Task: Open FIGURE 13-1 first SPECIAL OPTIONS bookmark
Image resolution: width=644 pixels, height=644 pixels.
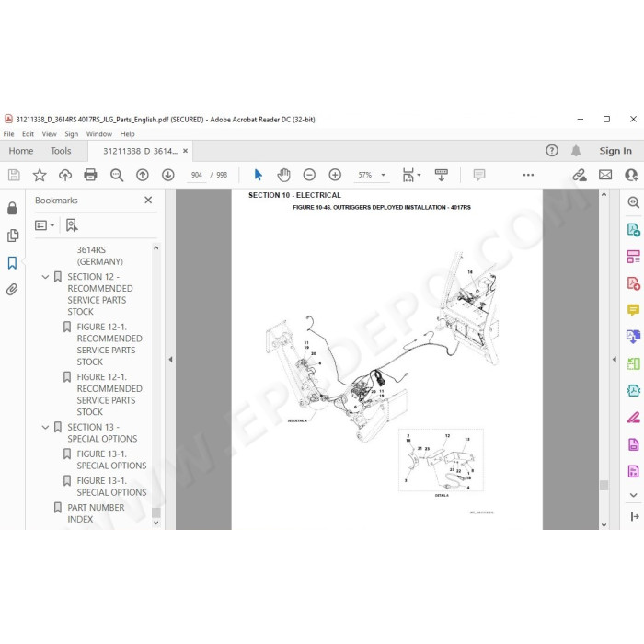Action: tap(111, 460)
